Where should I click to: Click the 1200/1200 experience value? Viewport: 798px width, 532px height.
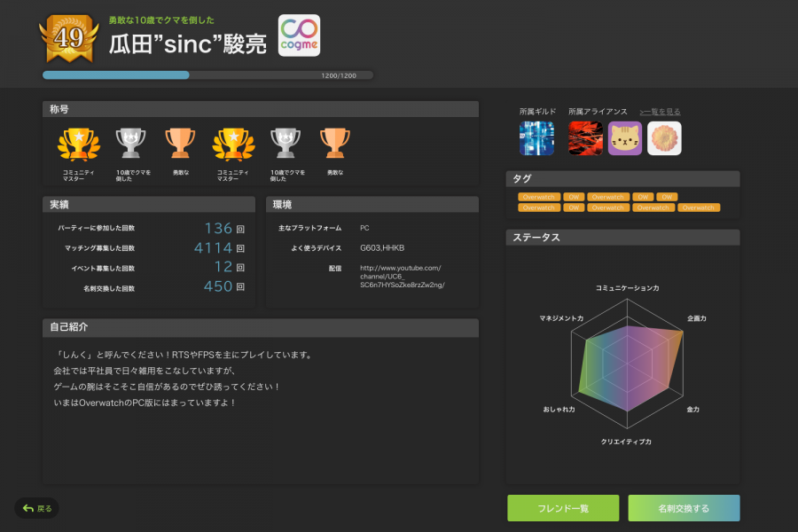tap(339, 75)
